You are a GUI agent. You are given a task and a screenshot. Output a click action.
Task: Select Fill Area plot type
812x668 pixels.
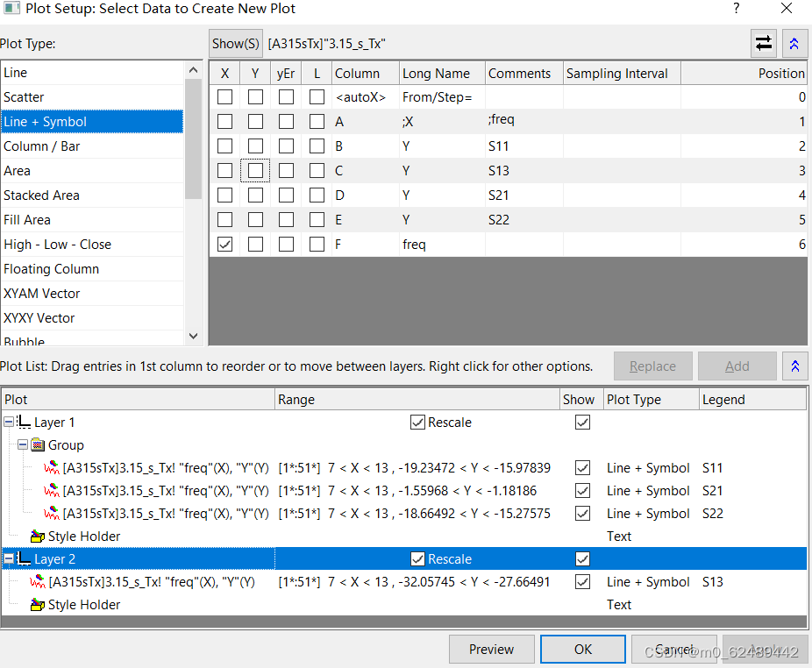click(x=92, y=219)
